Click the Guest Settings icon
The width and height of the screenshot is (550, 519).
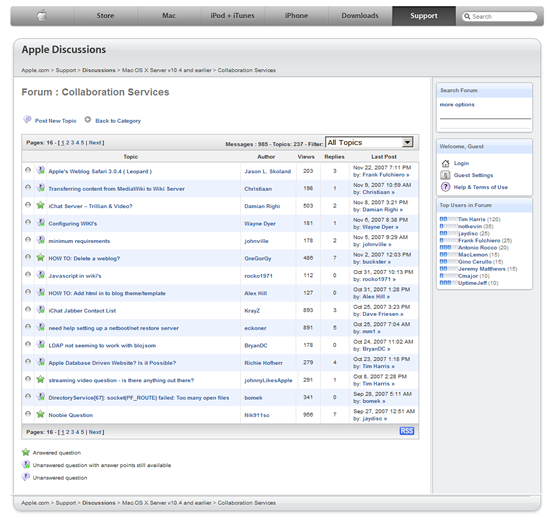445,175
